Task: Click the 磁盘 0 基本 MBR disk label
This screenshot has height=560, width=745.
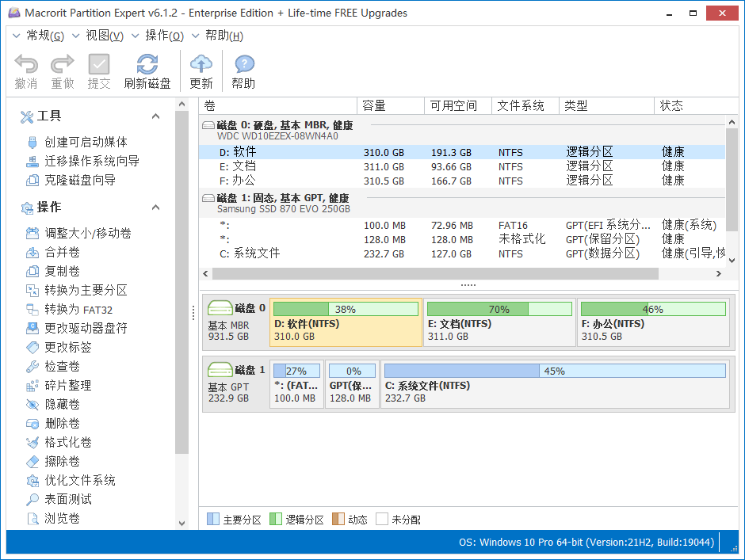Action: coord(236,322)
